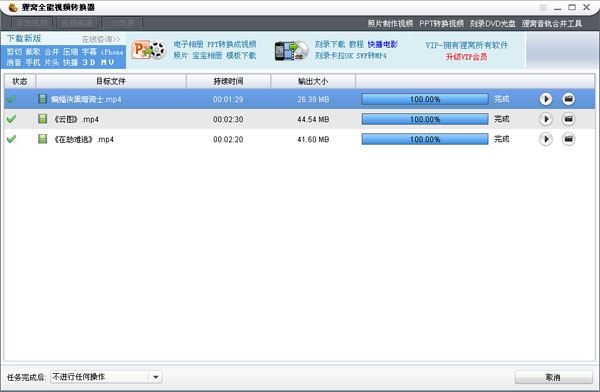This screenshot has height=392, width=600.
Task: Click the DVD burning phone icon
Action: coord(292,51)
